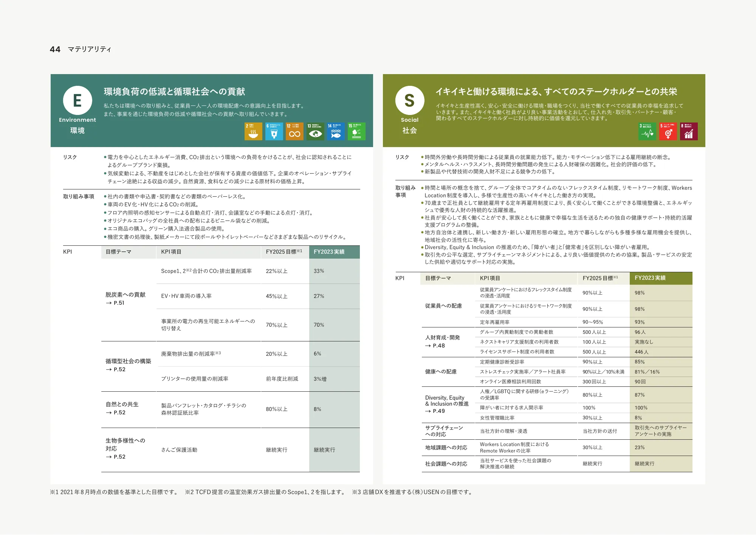The width and height of the screenshot is (756, 535).
Task: Follow the →P.48 link under 人財育成・開発
Action: tap(435, 346)
